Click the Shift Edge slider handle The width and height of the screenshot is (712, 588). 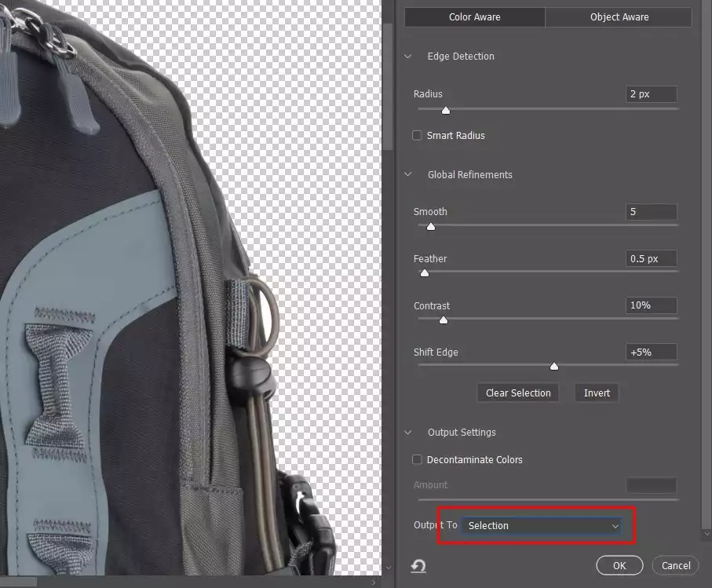(x=553, y=366)
